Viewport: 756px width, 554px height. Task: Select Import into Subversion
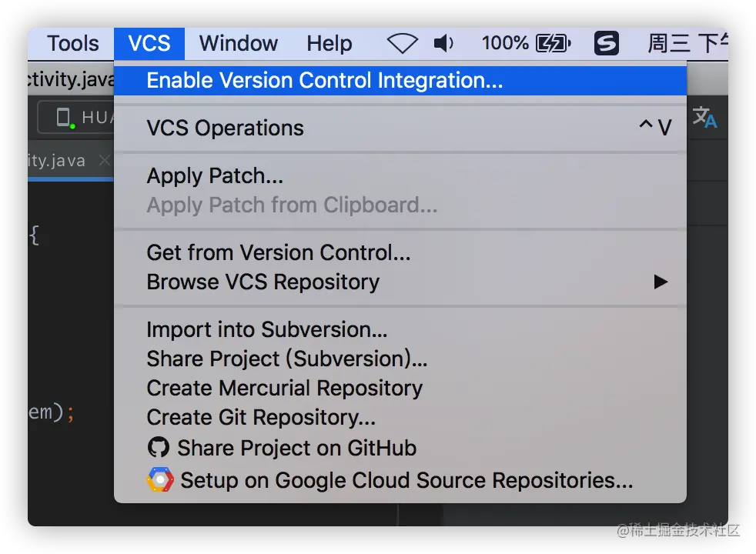[266, 329]
